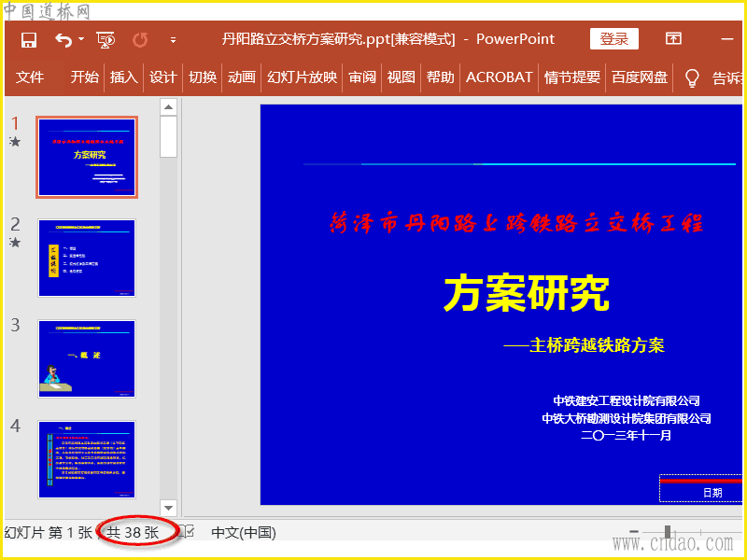Save the presentation with the floppy disk icon
Image resolution: width=747 pixels, height=560 pixels.
[x=29, y=40]
